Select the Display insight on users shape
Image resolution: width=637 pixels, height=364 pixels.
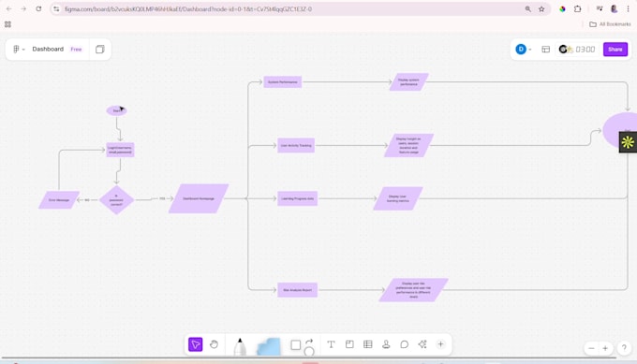coord(408,145)
